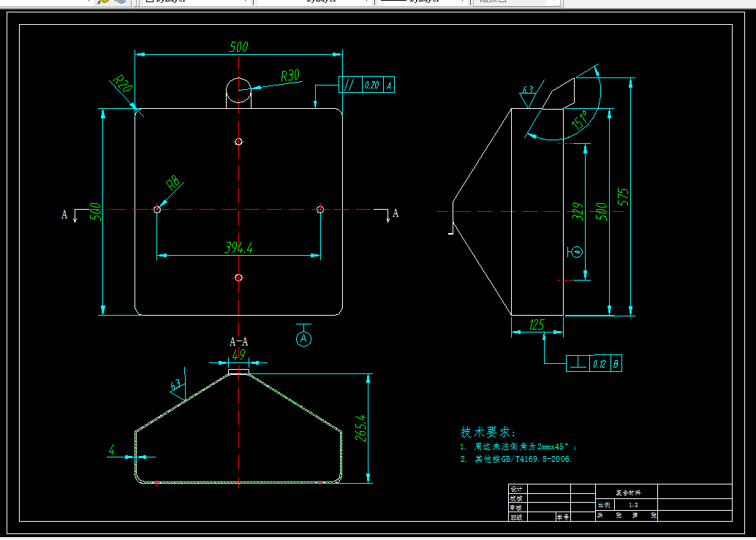Click the 校核 cell in the title block
This screenshot has width=756, height=540.
[516, 498]
